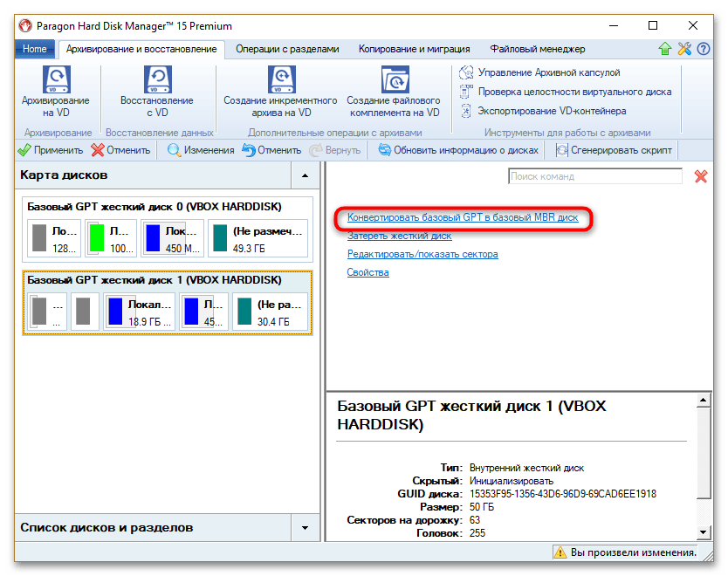Click Конвертировать базовый GPT в базовый MBR диск
This screenshot has height=576, width=728.
[463, 217]
